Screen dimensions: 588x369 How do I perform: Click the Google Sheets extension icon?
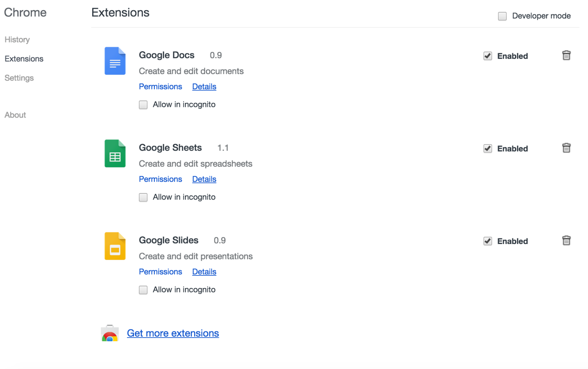point(115,153)
